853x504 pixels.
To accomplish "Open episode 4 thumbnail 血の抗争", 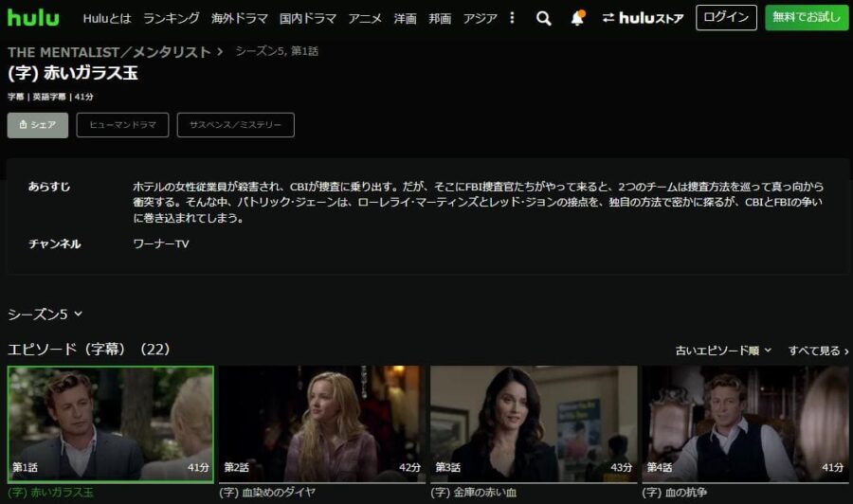I will (x=745, y=423).
